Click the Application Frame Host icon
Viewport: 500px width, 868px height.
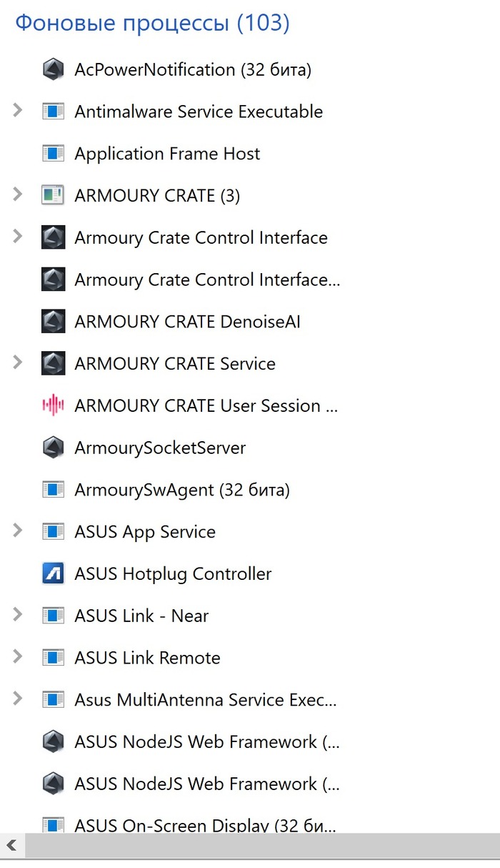click(54, 154)
